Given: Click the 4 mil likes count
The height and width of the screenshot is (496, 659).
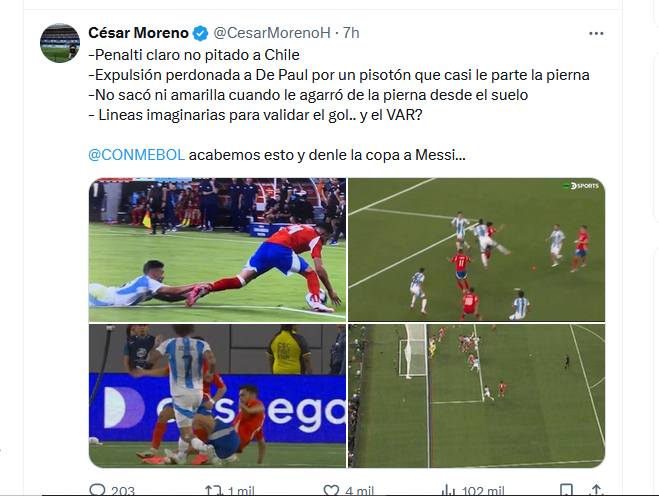Looking at the screenshot, I should point(359,491).
